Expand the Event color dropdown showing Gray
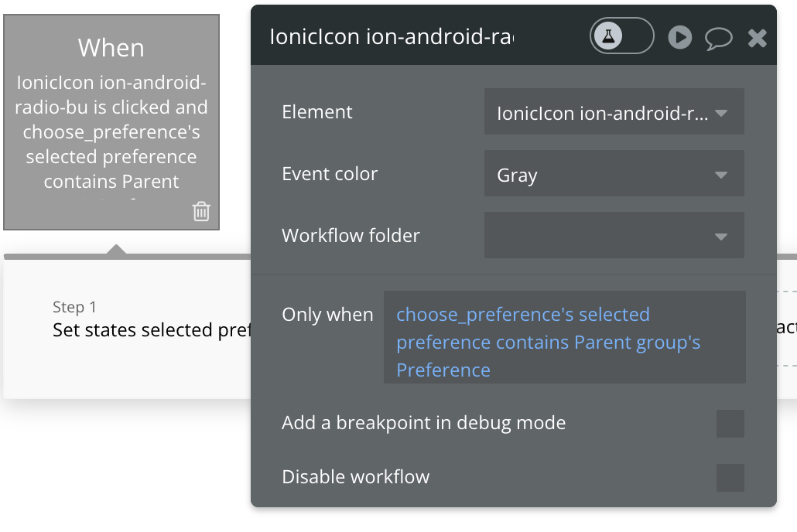 click(x=614, y=176)
